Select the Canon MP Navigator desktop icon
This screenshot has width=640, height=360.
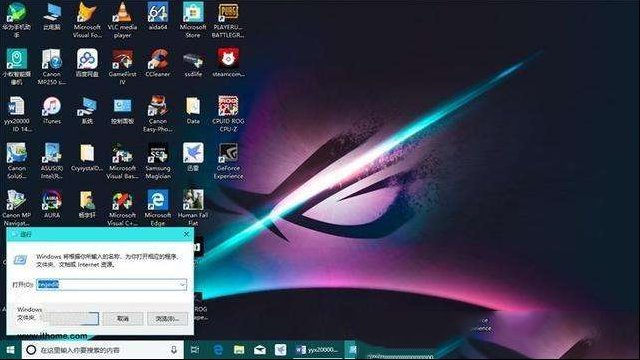tap(16, 207)
